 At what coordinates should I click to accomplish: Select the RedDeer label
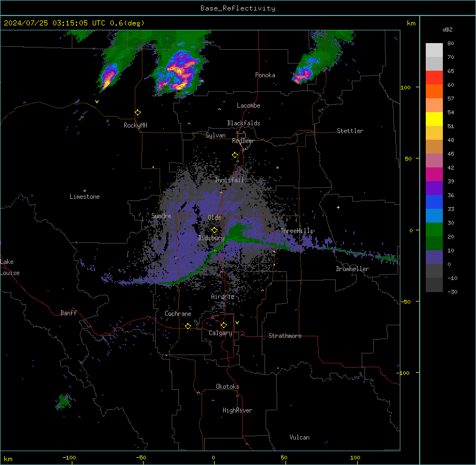243,141
